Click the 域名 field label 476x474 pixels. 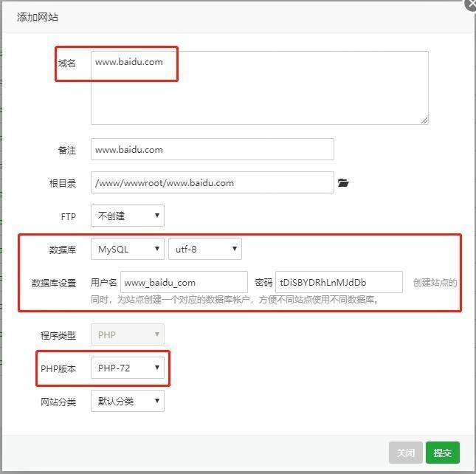[x=67, y=63]
